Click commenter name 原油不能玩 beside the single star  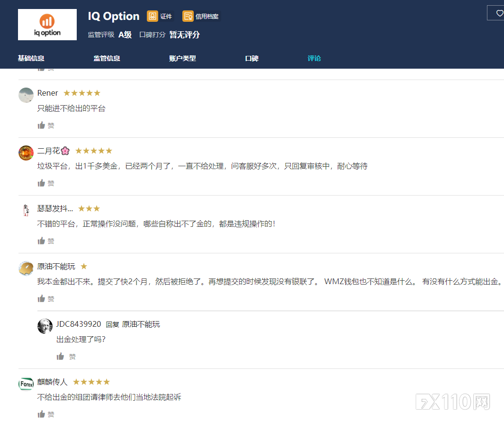point(56,267)
